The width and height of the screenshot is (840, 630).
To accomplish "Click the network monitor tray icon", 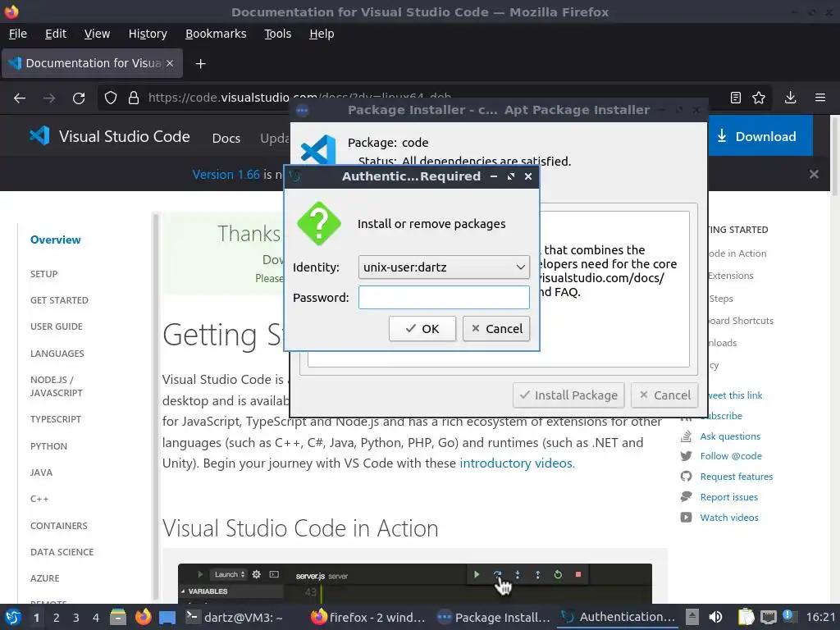I will click(x=768, y=617).
